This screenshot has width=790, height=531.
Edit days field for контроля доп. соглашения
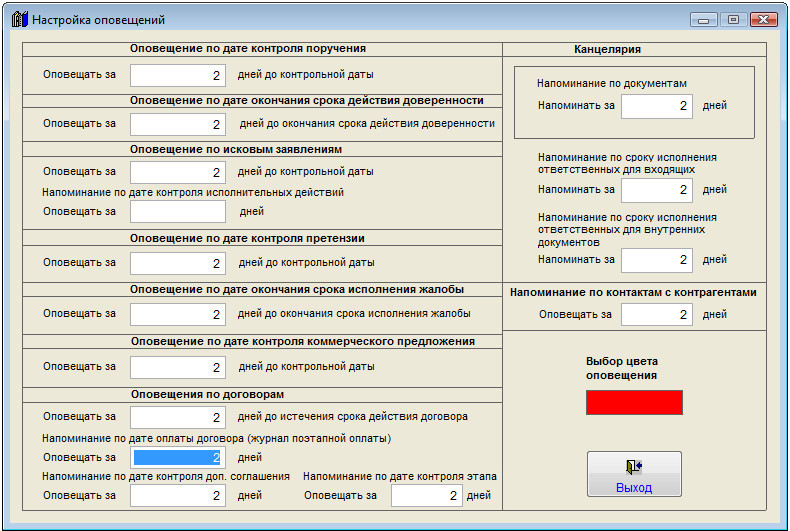(x=178, y=496)
